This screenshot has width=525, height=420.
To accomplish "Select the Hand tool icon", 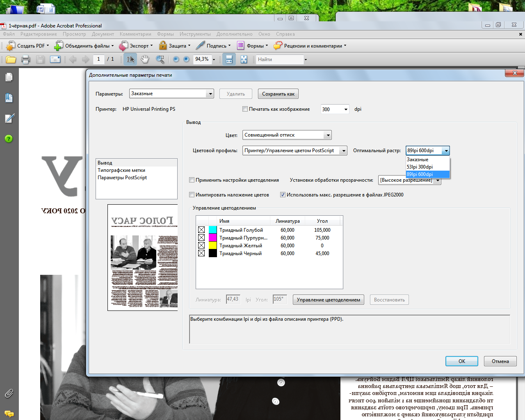I will click(145, 59).
